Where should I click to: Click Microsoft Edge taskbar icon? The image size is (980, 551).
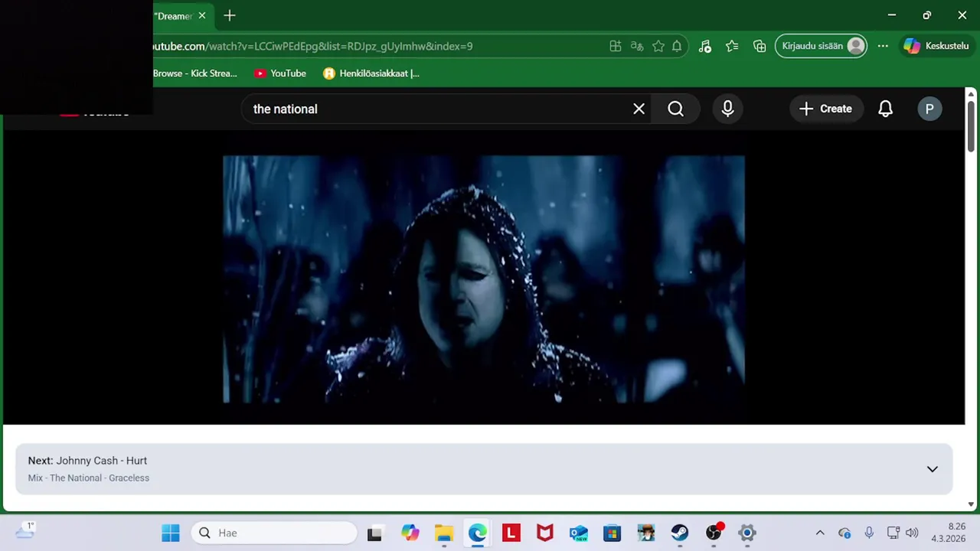(x=478, y=533)
